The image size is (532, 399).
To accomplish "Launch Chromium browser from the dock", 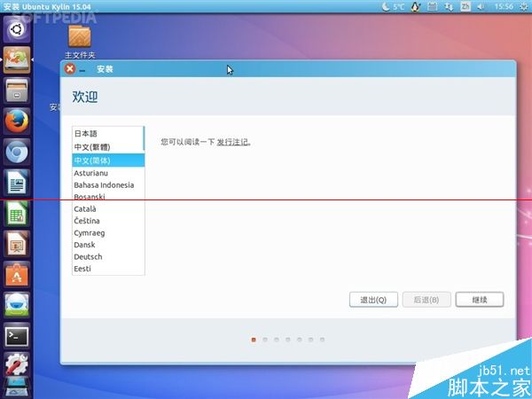I will pyautogui.click(x=17, y=152).
